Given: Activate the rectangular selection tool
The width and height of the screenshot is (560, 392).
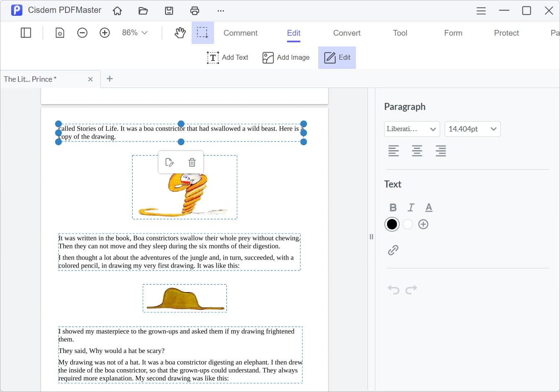Looking at the screenshot, I should 203,32.
